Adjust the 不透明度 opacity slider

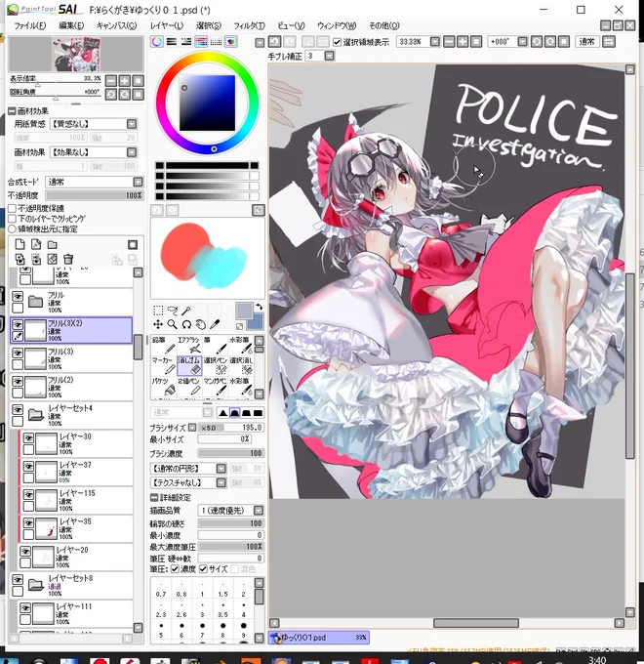point(95,195)
